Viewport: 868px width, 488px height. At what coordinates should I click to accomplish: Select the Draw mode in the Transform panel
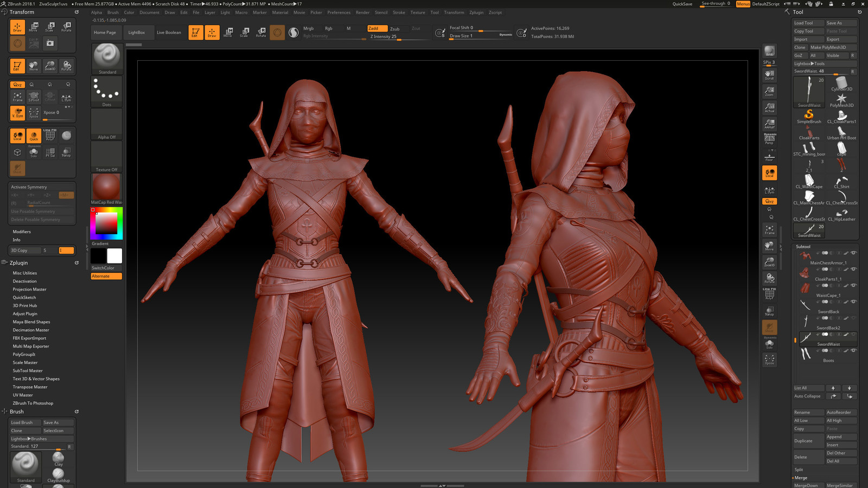(17, 27)
